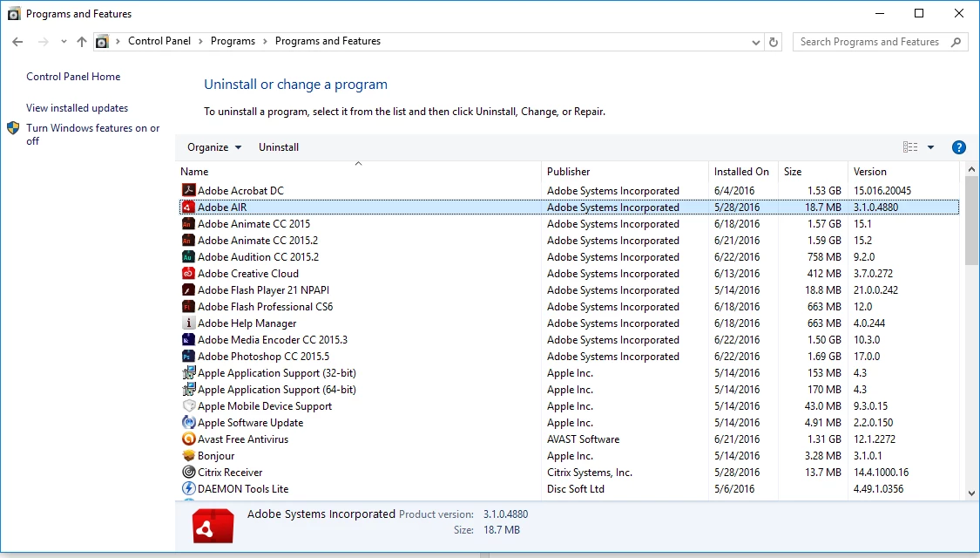The width and height of the screenshot is (980, 558).
Task: Click the Adobe Creative Cloud icon
Action: point(188,274)
